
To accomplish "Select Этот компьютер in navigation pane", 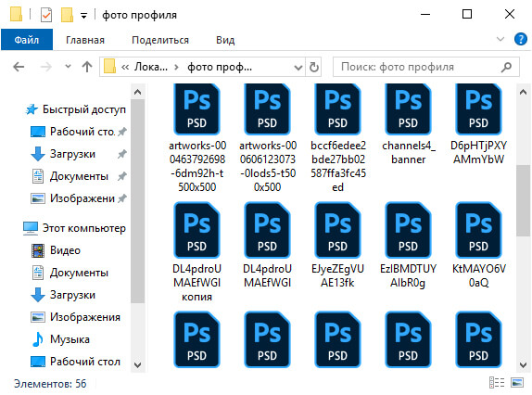I will click(75, 228).
